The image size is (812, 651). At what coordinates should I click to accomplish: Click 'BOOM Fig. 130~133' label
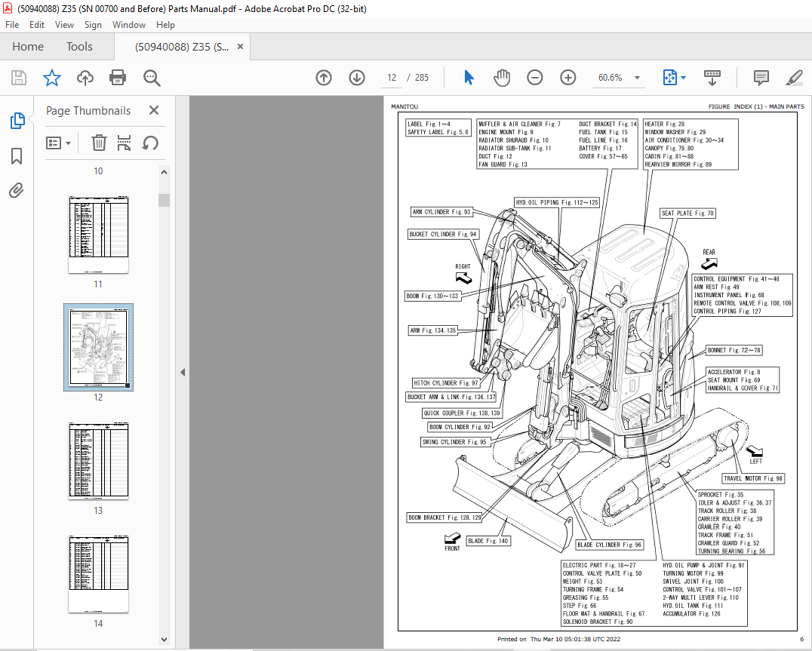[432, 296]
